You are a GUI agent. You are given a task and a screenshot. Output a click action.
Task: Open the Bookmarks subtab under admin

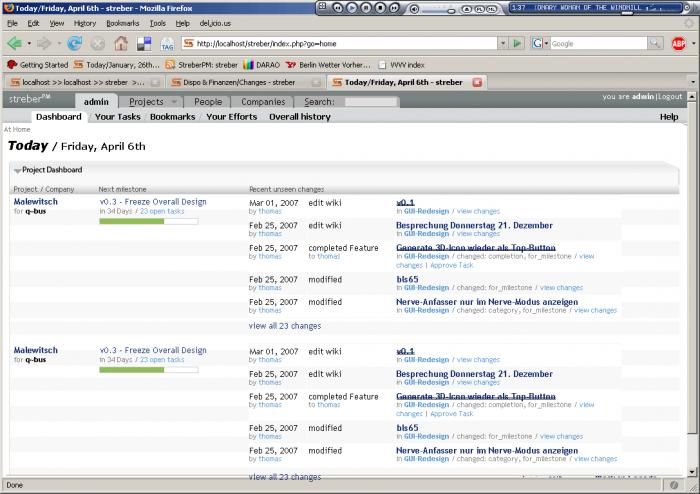click(x=172, y=117)
